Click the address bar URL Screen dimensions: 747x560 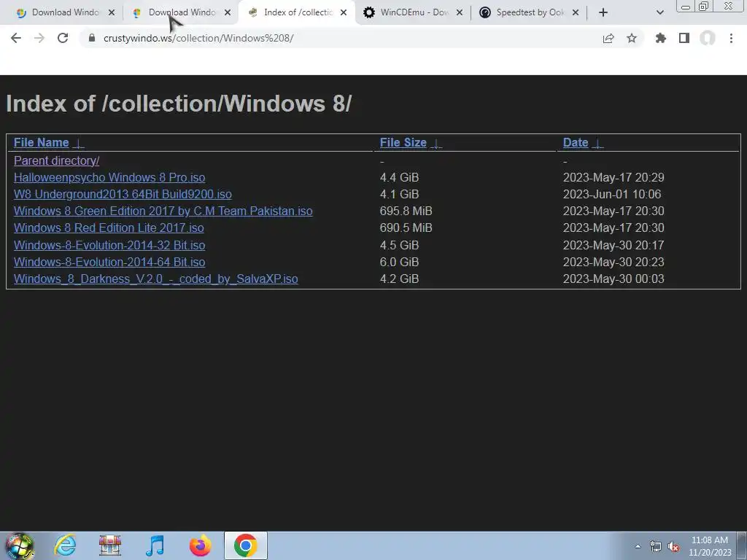(x=198, y=38)
